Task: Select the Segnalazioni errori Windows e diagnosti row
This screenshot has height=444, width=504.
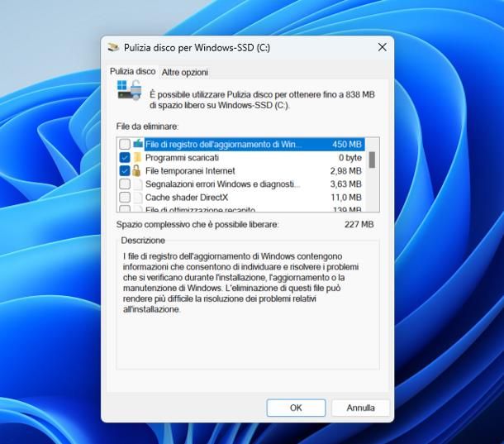Action: [240, 184]
